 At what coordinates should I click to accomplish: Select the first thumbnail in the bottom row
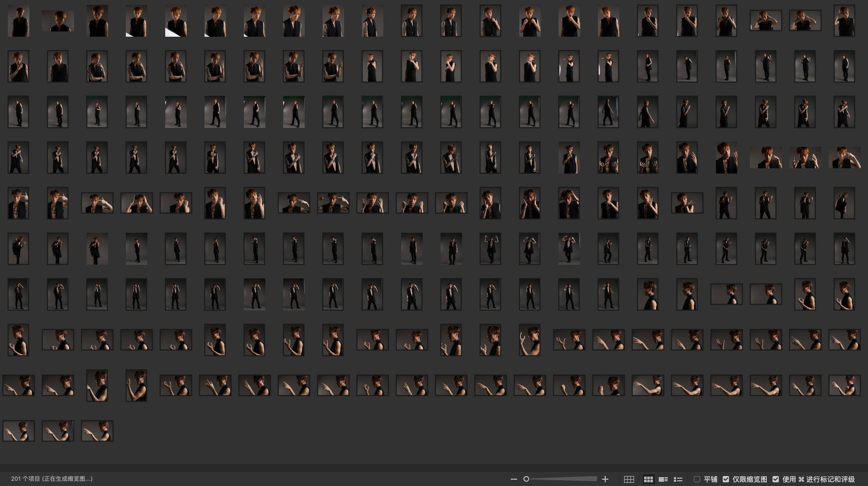tap(18, 431)
